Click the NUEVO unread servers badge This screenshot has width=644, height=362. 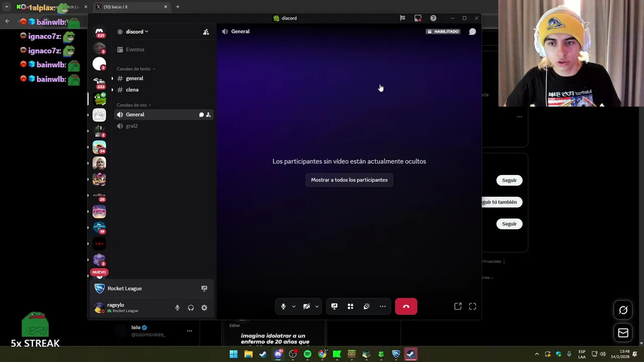click(99, 272)
